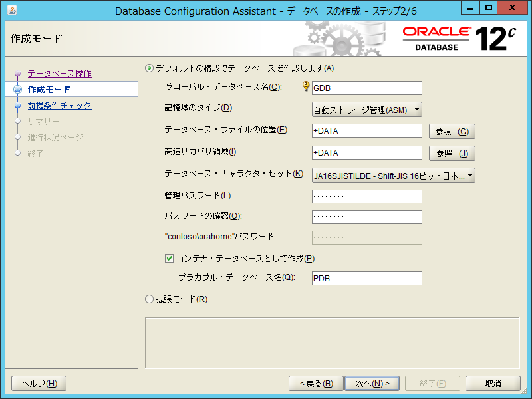Focus the global database name field GDB

(367, 88)
